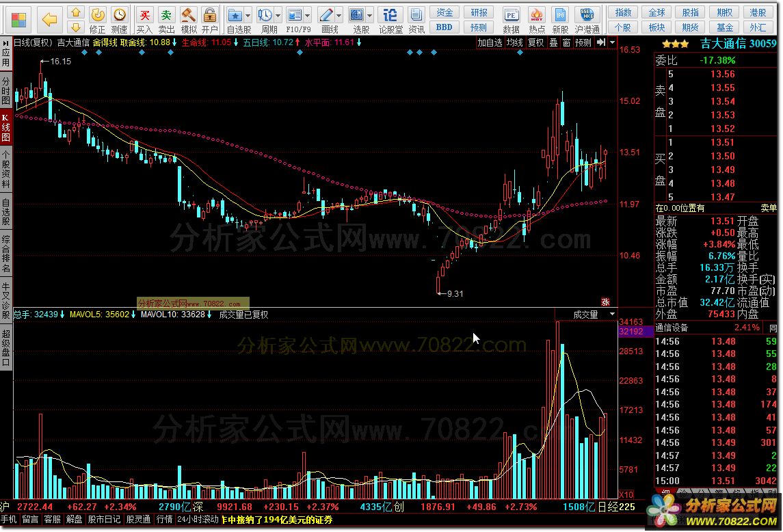Click 股市日记 in status bar
The height and width of the screenshot is (532, 783).
[105, 520]
